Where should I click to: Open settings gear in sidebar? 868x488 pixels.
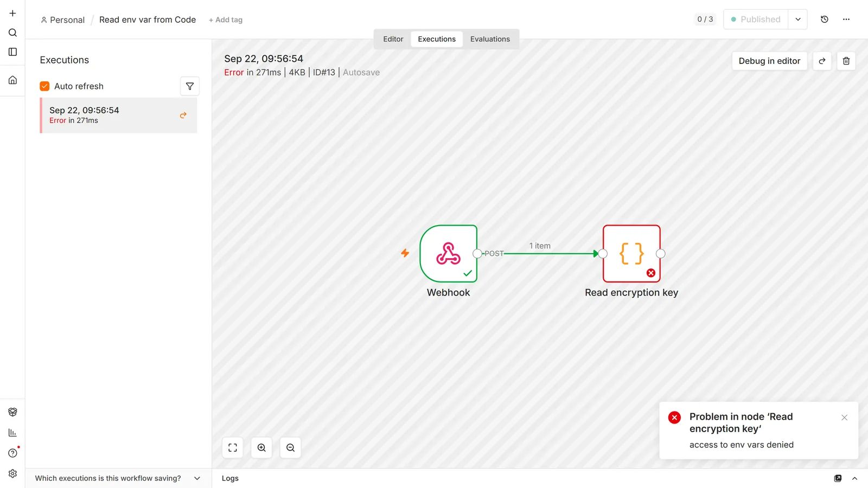click(12, 473)
